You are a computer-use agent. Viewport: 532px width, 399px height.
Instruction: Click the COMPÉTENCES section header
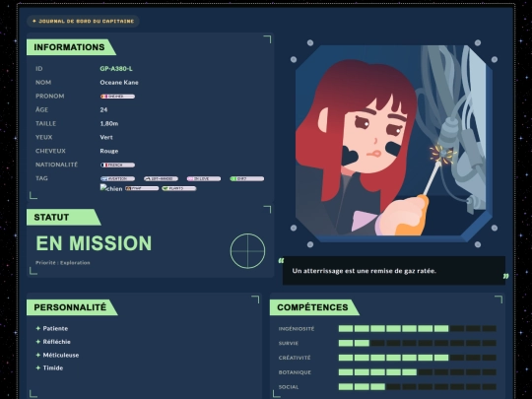pyautogui.click(x=314, y=307)
